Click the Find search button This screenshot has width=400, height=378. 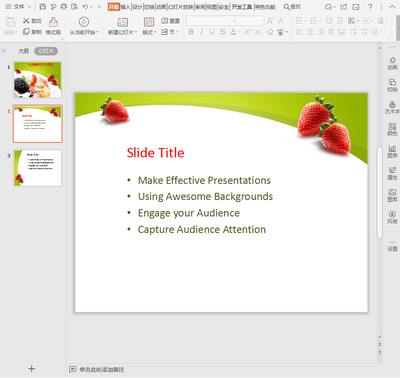pyautogui.click(x=292, y=7)
